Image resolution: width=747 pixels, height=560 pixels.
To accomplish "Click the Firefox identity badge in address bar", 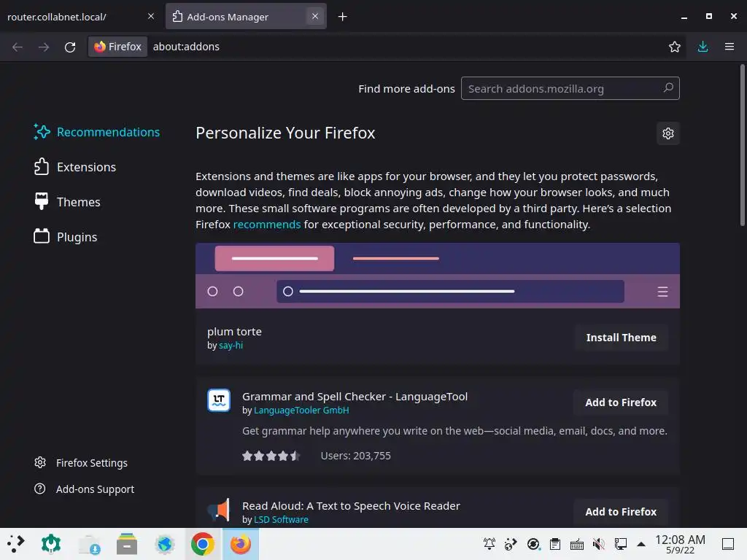I will 117,47.
